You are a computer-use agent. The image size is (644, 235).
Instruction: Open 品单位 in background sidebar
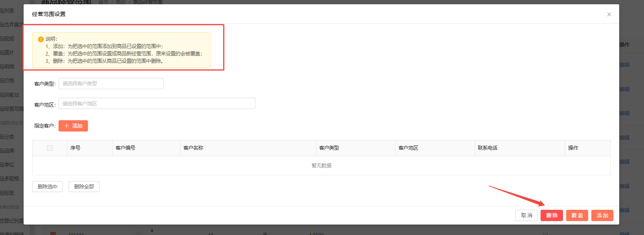(x=7, y=164)
